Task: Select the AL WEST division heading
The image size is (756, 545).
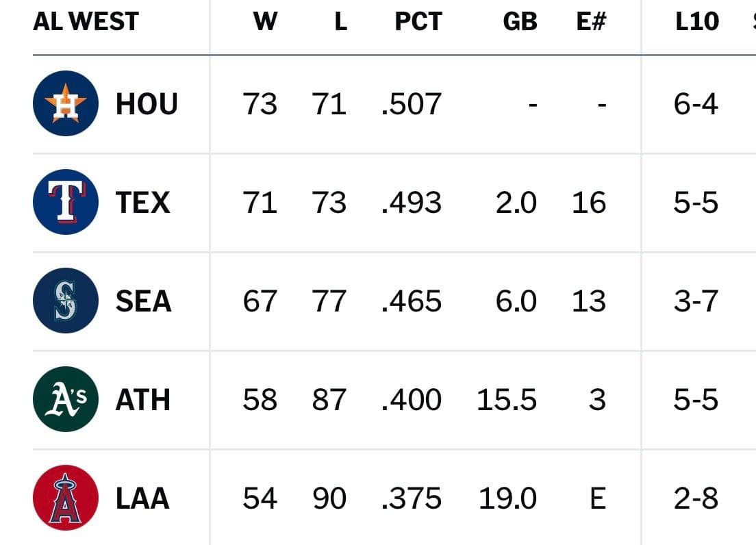Action: click(86, 21)
